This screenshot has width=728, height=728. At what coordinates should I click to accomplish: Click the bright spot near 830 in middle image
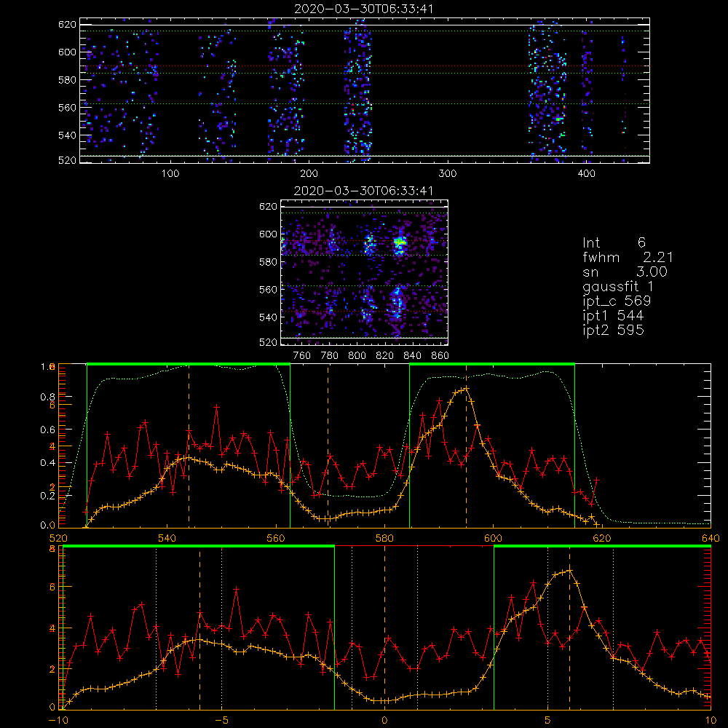coord(399,242)
